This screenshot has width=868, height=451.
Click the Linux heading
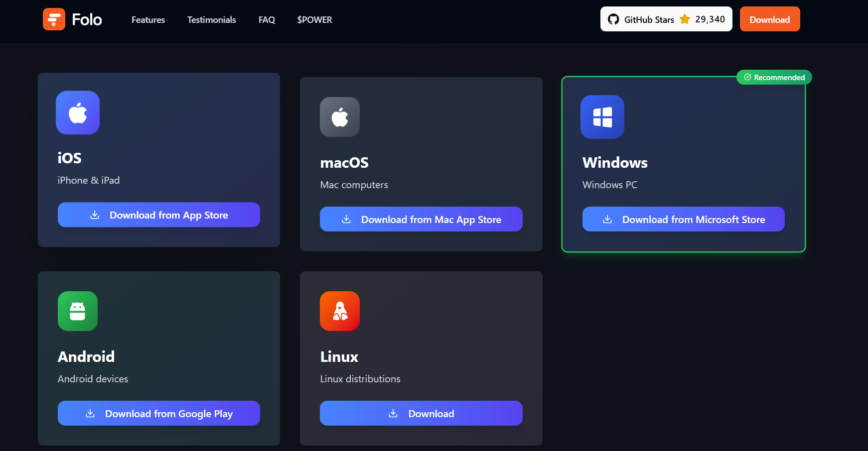pos(339,357)
